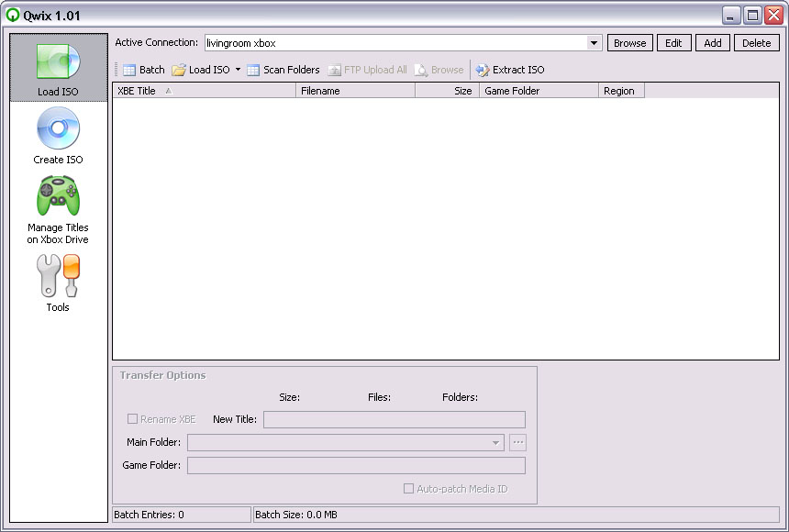Click the Filename column header
789x532 pixels.
click(355, 91)
